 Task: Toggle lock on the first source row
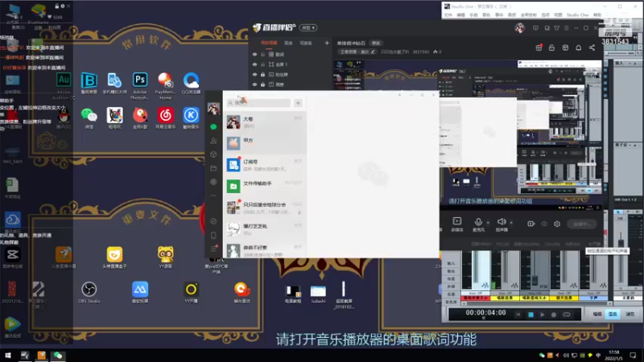coord(263,54)
